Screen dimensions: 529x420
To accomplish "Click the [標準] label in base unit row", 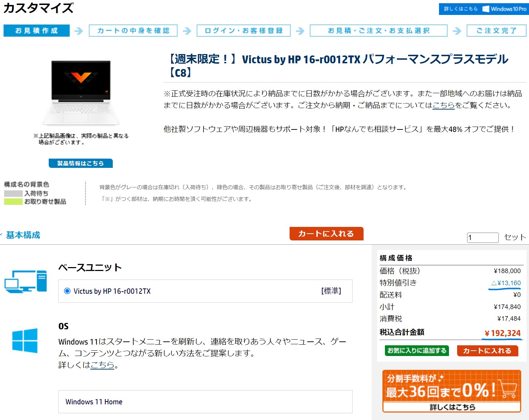I will click(331, 291).
